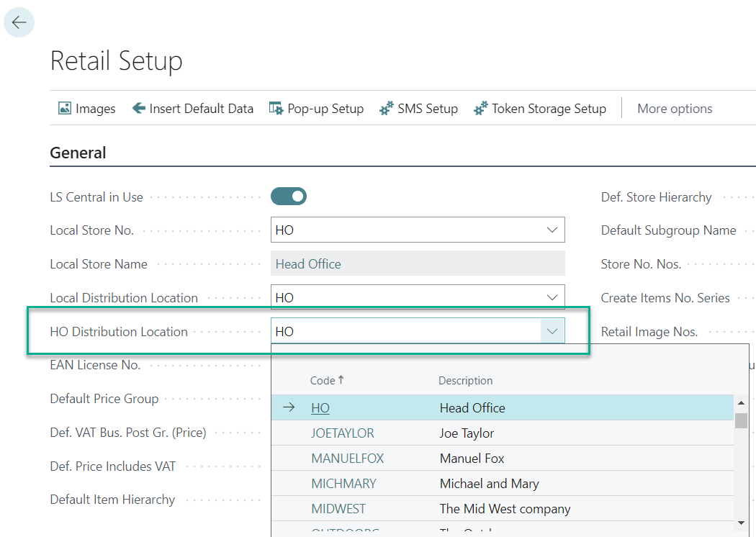756x537 pixels.
Task: Click the back arrow button
Action: tap(19, 22)
